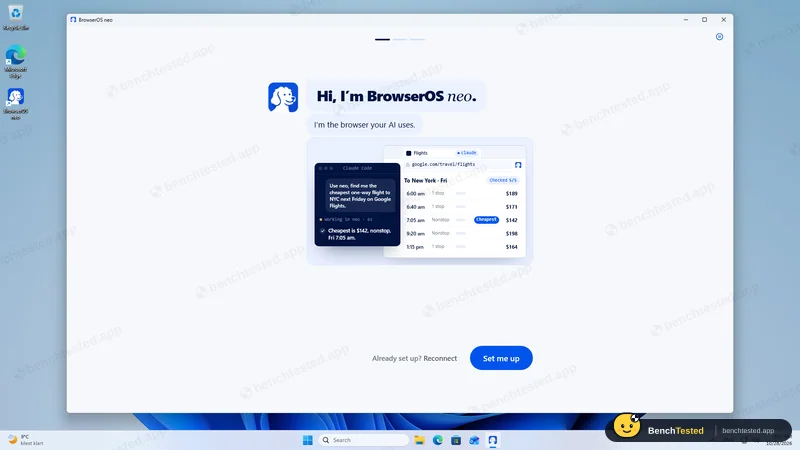
Task: Open the Windows Start menu
Action: 308,440
